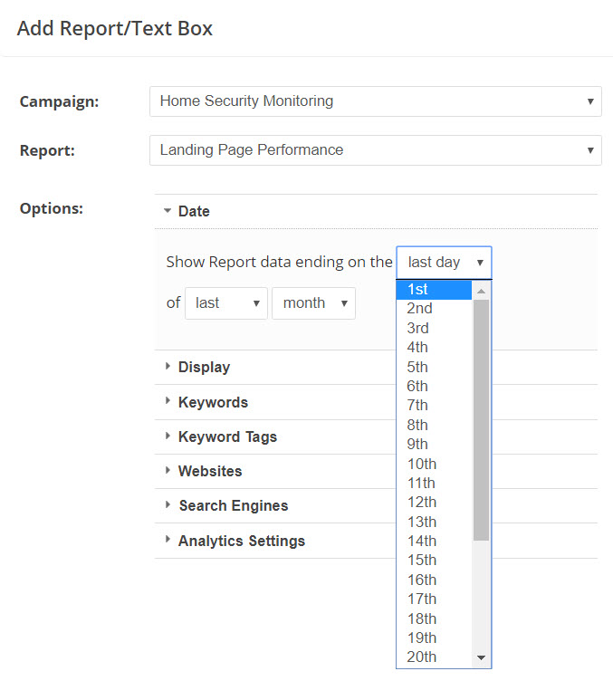Collapse the Date options section
This screenshot has width=613, height=700.
[x=193, y=211]
